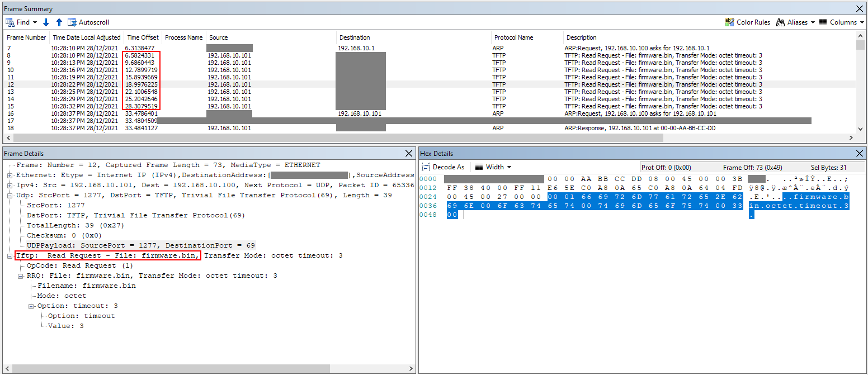Expand the Ipv4 node
The image size is (868, 375).
click(x=10, y=186)
